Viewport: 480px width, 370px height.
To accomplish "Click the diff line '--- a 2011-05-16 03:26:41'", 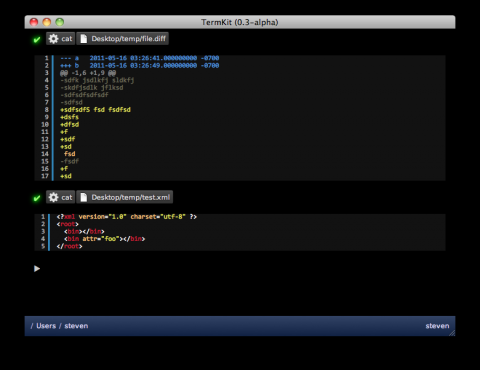I will 140,58.
